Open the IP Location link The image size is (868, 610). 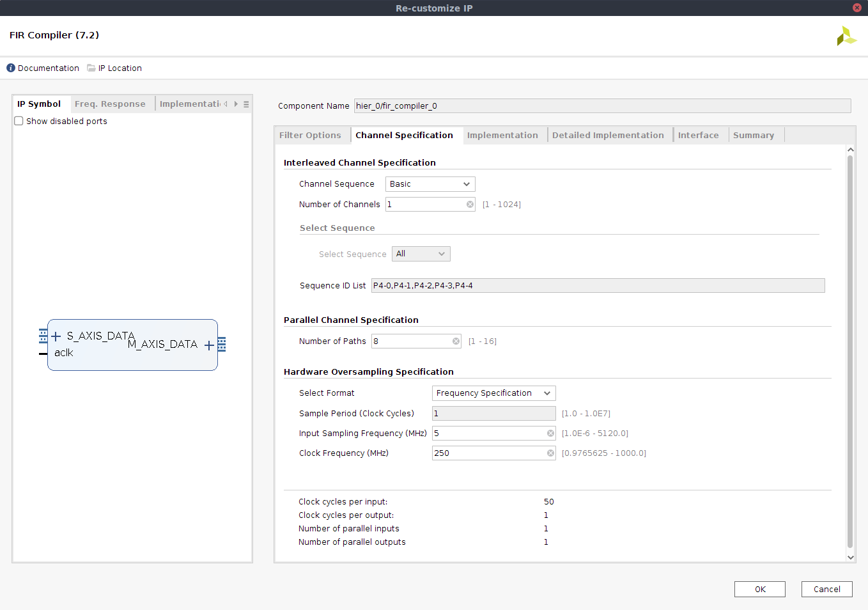coord(120,68)
